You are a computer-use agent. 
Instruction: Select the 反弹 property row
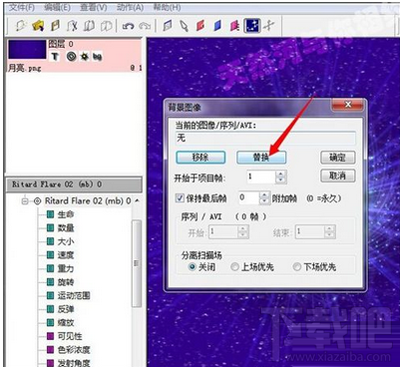click(60, 309)
